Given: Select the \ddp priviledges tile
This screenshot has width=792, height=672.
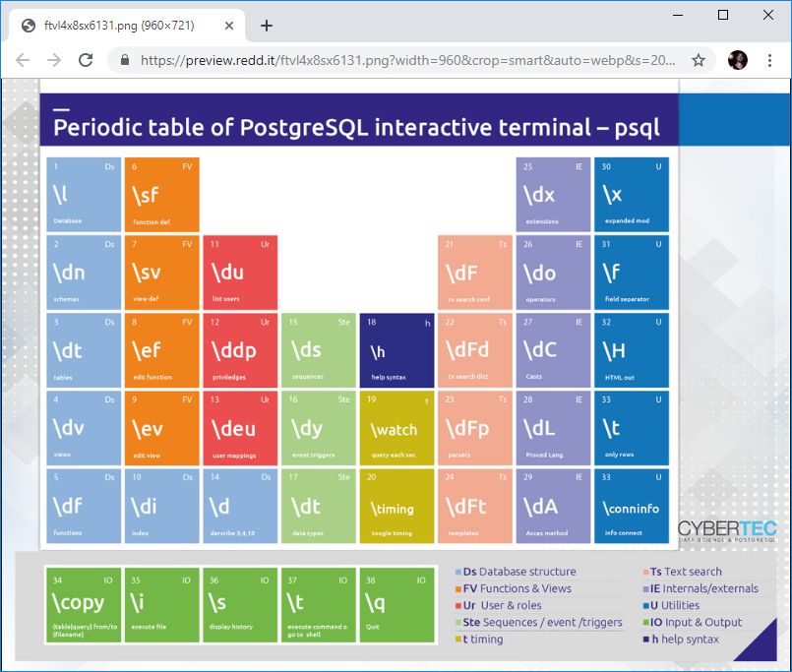Looking at the screenshot, I should click(x=239, y=349).
